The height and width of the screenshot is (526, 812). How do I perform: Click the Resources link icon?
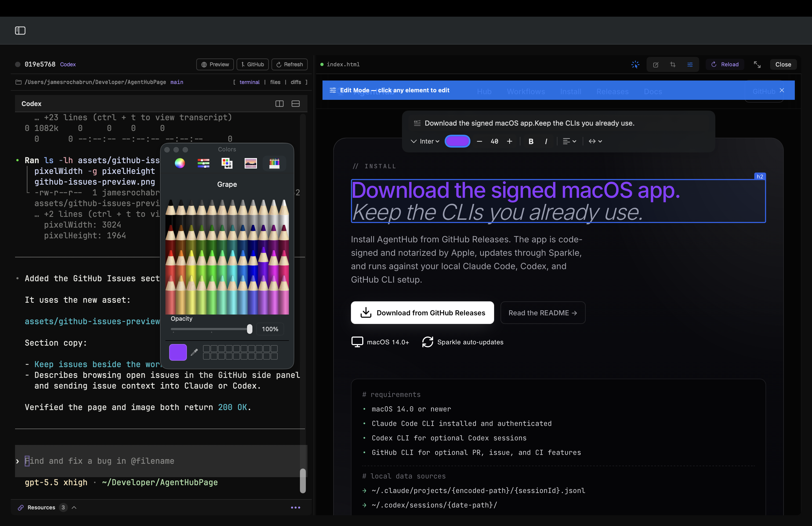21,507
